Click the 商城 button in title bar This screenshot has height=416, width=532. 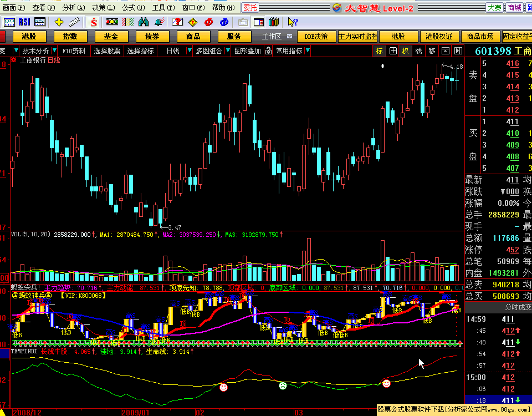[x=514, y=7]
